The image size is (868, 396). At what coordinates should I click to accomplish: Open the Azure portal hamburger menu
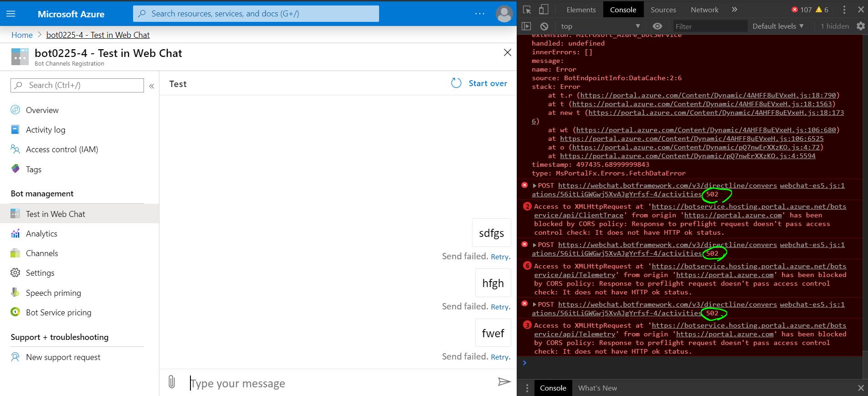11,14
